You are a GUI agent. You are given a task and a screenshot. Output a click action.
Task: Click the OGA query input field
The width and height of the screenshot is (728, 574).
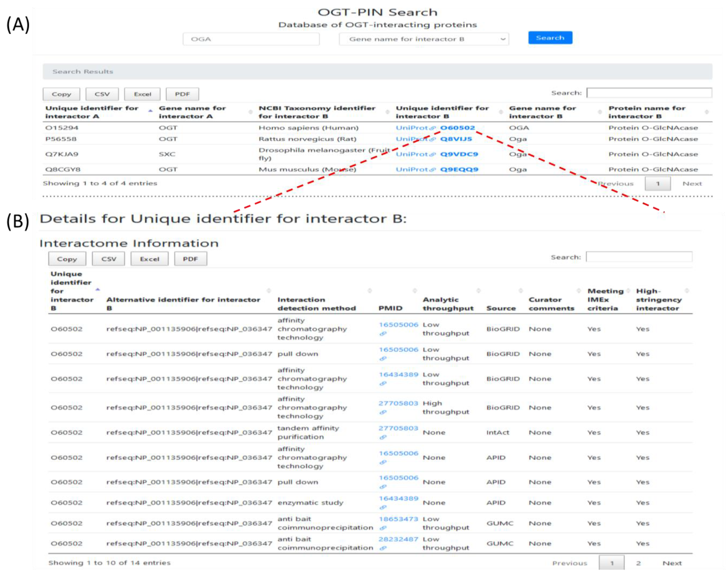251,39
